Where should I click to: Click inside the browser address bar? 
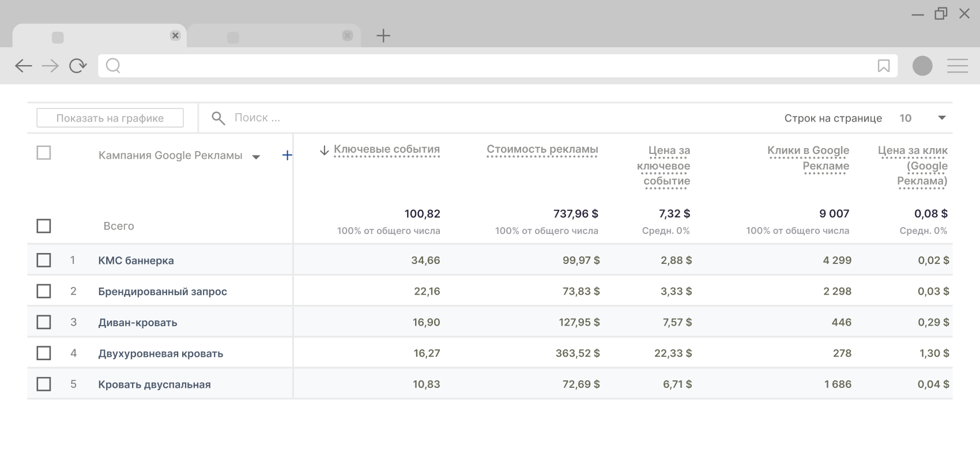click(497, 66)
